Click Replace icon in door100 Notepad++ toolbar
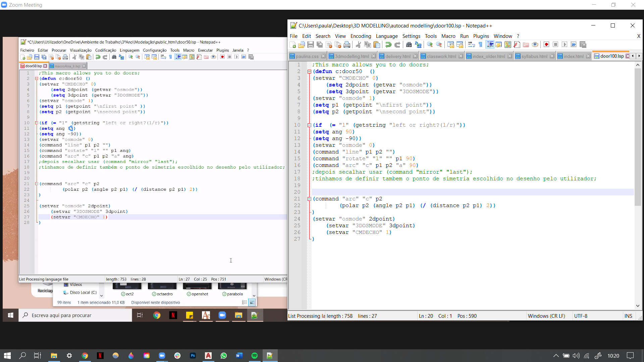Image resolution: width=644 pixels, height=362 pixels. [x=418, y=45]
